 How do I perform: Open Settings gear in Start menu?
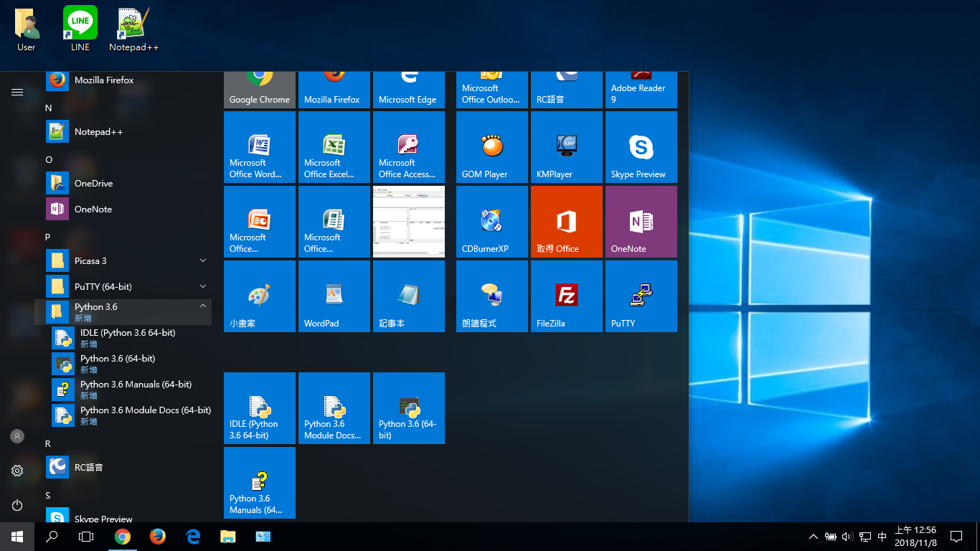[x=17, y=471]
